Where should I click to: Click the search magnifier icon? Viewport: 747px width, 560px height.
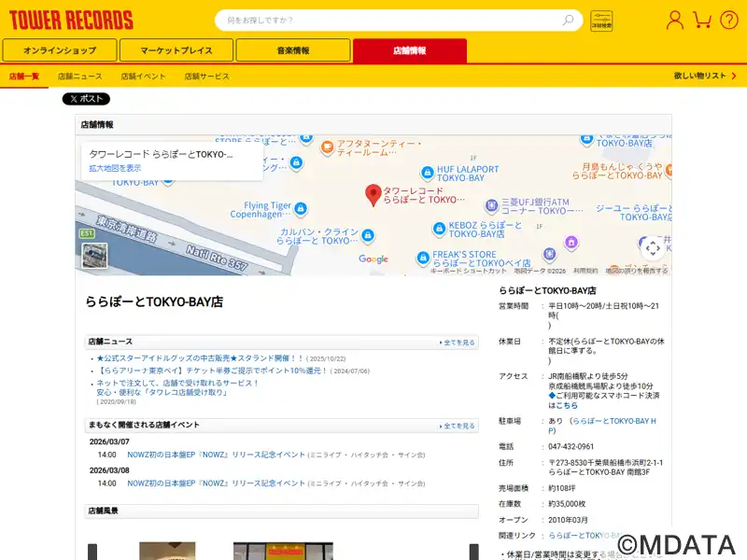[568, 20]
